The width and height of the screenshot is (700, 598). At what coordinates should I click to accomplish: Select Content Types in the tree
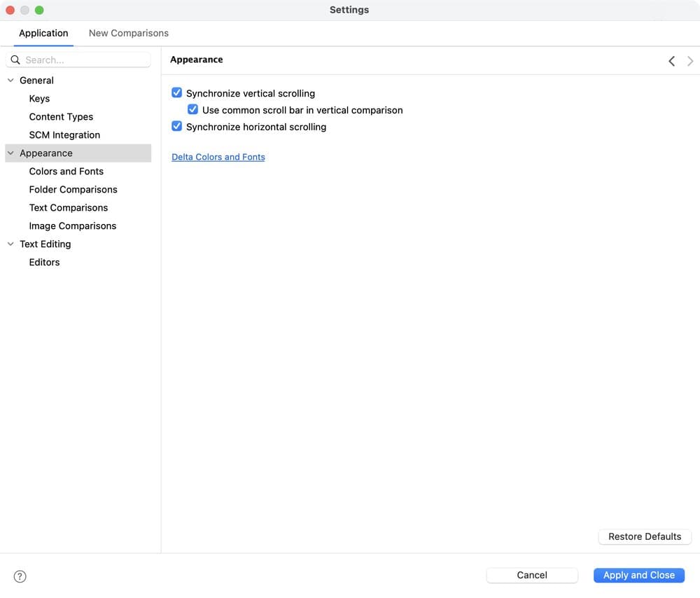coord(61,117)
